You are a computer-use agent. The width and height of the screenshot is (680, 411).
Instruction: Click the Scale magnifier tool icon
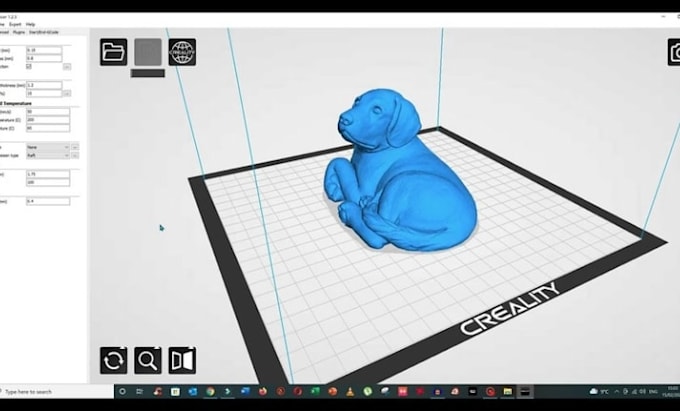pyautogui.click(x=148, y=360)
